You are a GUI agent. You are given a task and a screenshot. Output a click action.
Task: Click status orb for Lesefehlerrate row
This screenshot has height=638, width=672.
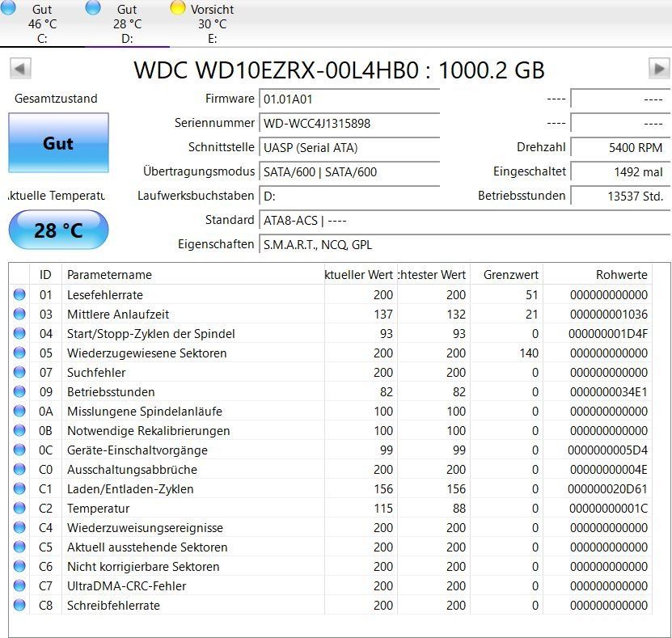pyautogui.click(x=19, y=294)
